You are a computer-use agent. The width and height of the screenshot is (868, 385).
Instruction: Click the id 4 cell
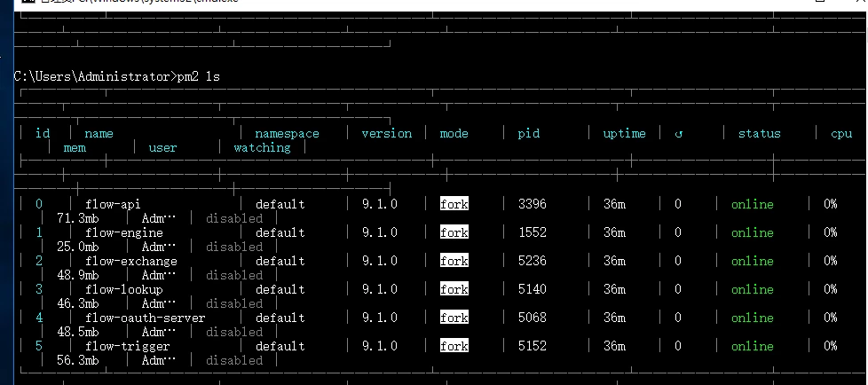point(39,318)
